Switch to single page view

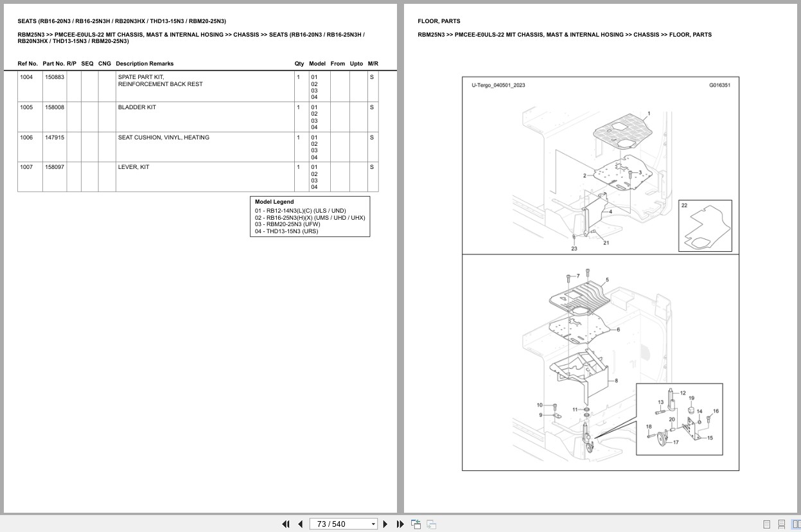[x=766, y=524]
